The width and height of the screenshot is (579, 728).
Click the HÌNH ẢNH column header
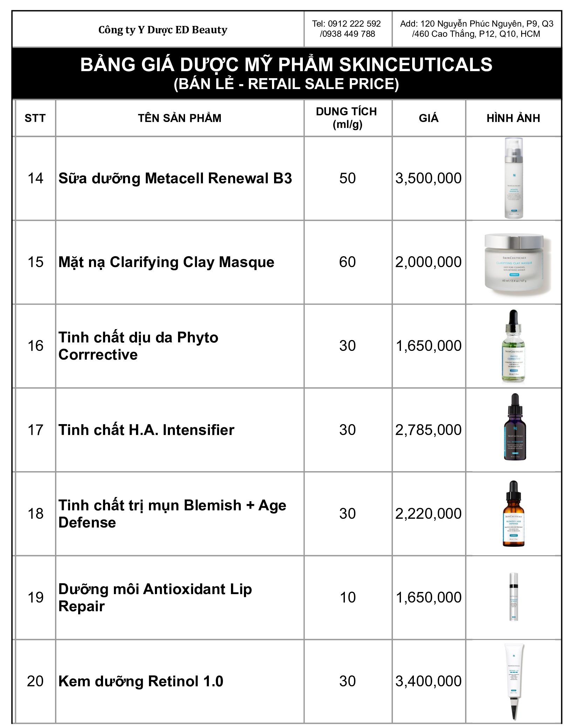513,118
